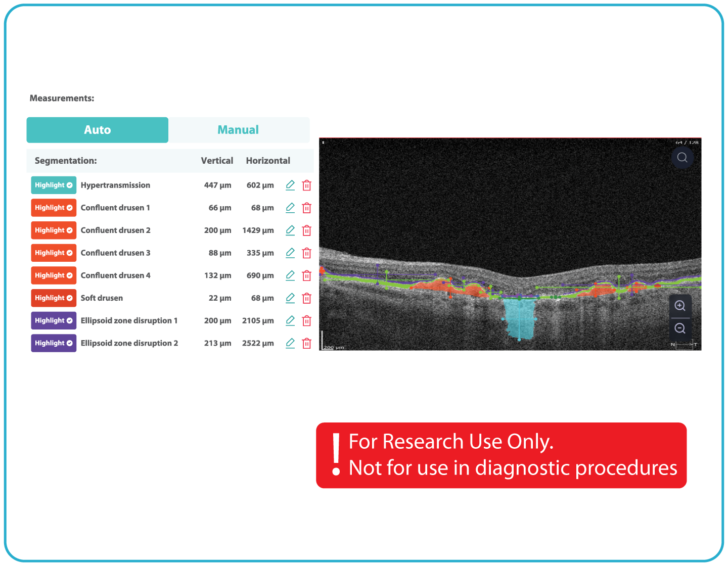This screenshot has height=566, width=728.
Task: Switch to the Manual measurements tab
Action: point(238,130)
